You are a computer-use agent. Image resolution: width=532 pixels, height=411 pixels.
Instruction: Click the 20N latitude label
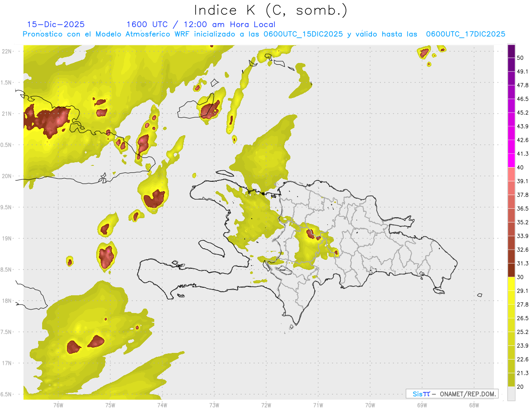tap(7, 176)
